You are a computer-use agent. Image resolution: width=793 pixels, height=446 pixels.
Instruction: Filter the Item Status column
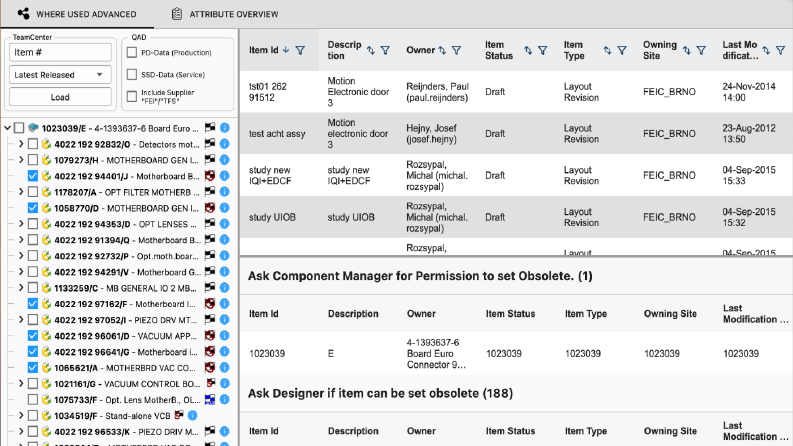(x=543, y=50)
